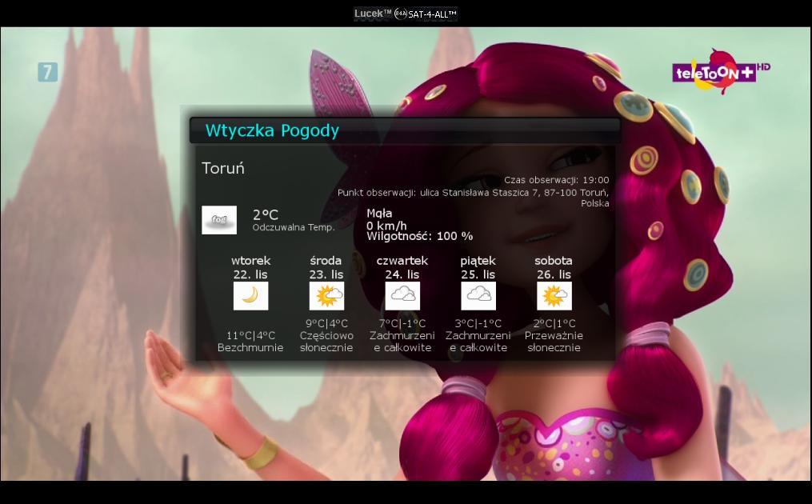Viewport: 812px width, 504px height.
Task: Click the Odczuwalna Temp. label
Action: 294,227
